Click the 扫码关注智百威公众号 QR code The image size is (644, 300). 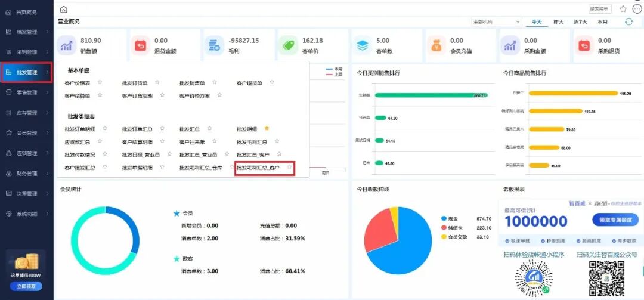point(606,278)
